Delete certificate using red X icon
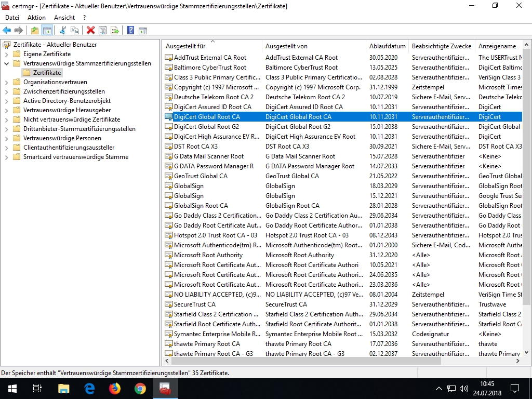Viewport: 532px width, 399px height. click(90, 31)
